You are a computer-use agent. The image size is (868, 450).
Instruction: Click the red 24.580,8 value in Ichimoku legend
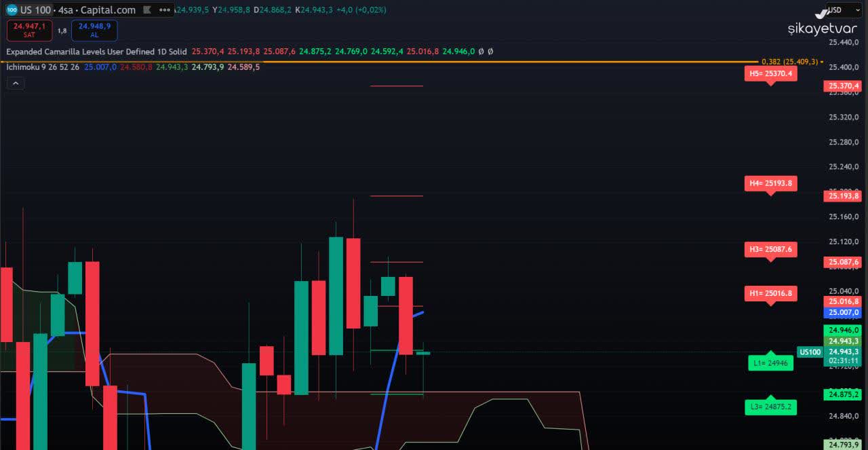tap(136, 67)
